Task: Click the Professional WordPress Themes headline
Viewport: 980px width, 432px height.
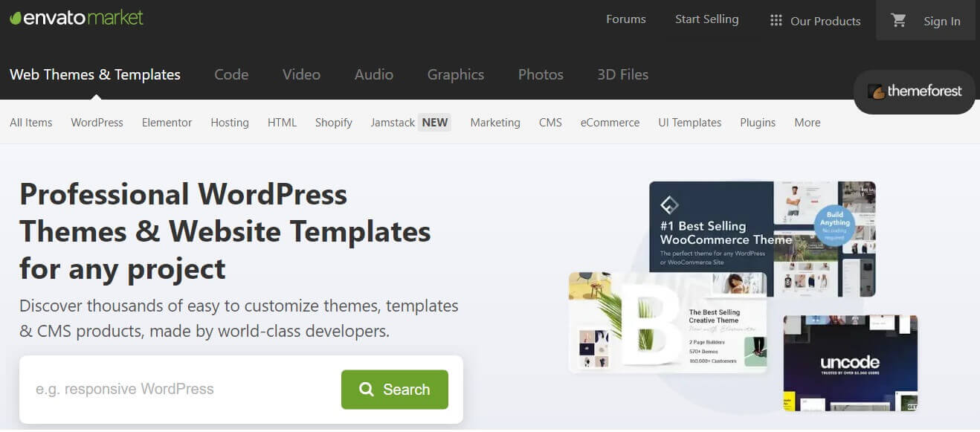Action: (x=225, y=231)
